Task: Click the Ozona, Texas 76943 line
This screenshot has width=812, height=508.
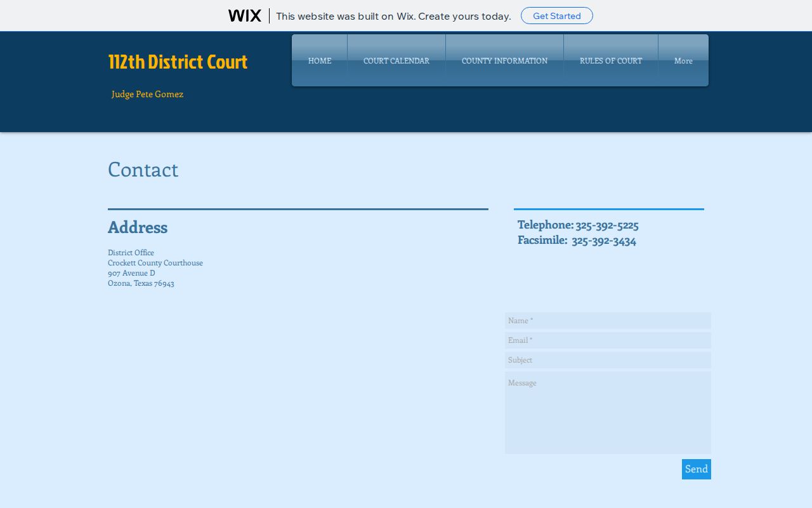Action: (x=141, y=283)
